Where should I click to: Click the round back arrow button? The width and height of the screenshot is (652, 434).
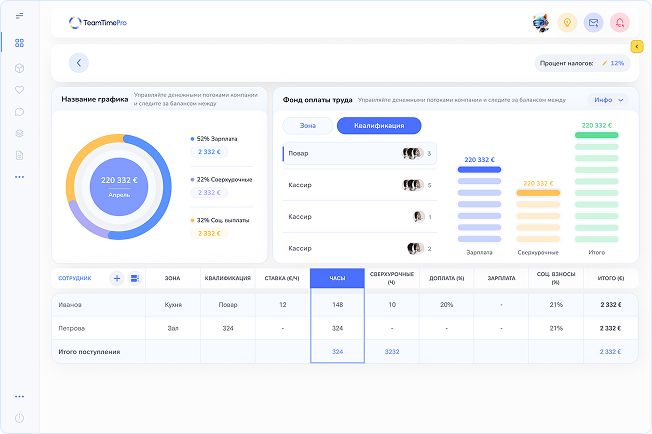(78, 62)
